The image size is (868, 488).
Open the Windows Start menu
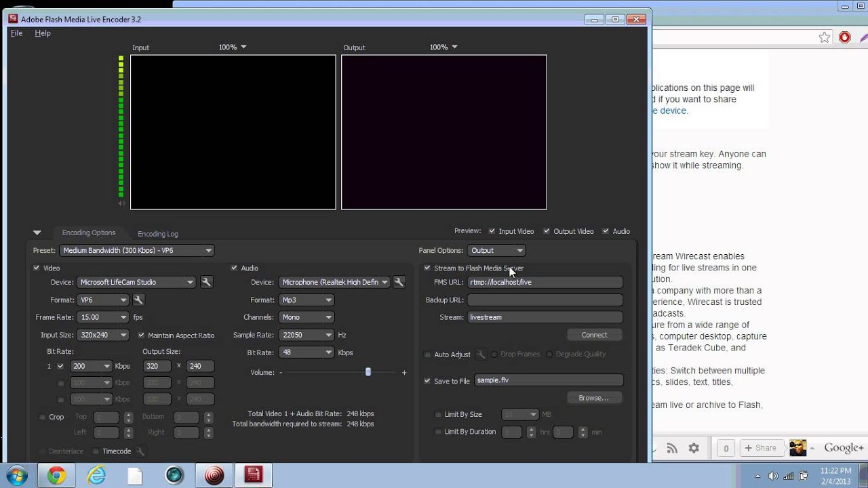coord(16,475)
